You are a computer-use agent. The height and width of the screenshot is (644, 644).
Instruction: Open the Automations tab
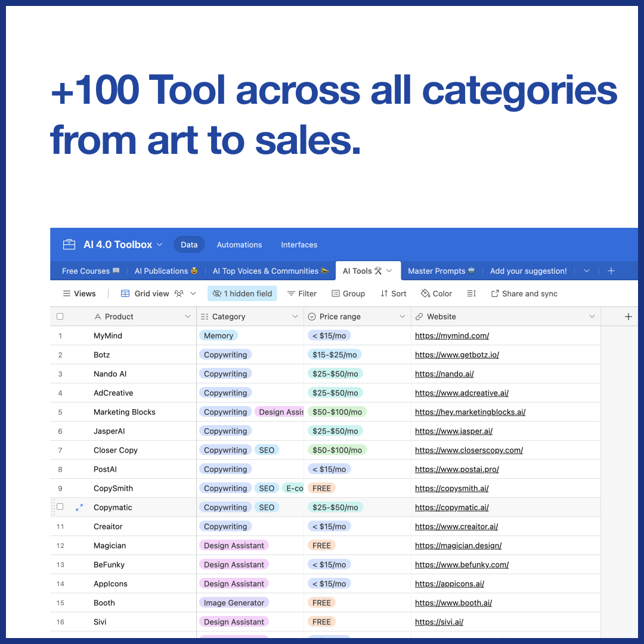coord(239,245)
